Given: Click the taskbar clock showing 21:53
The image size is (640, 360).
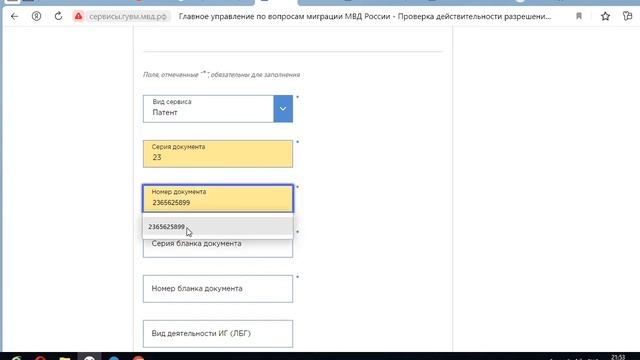Looking at the screenshot, I should point(618,357).
